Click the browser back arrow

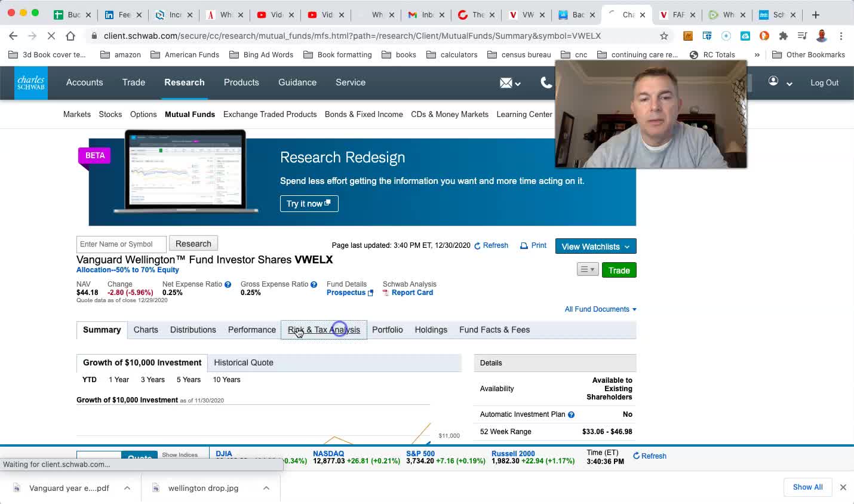pos(13,36)
